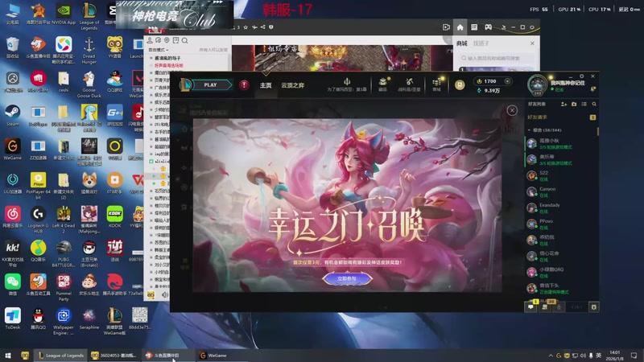Select friend 小绿鹅QAQ in the list
Viewport: 644px width, 362px height.
[561, 272]
